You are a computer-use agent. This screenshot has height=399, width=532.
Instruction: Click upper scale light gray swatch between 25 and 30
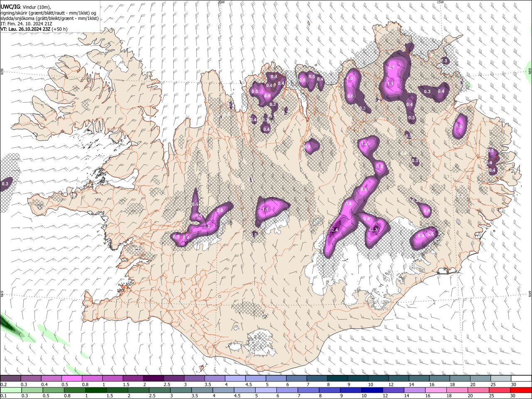pyautogui.click(x=501, y=379)
